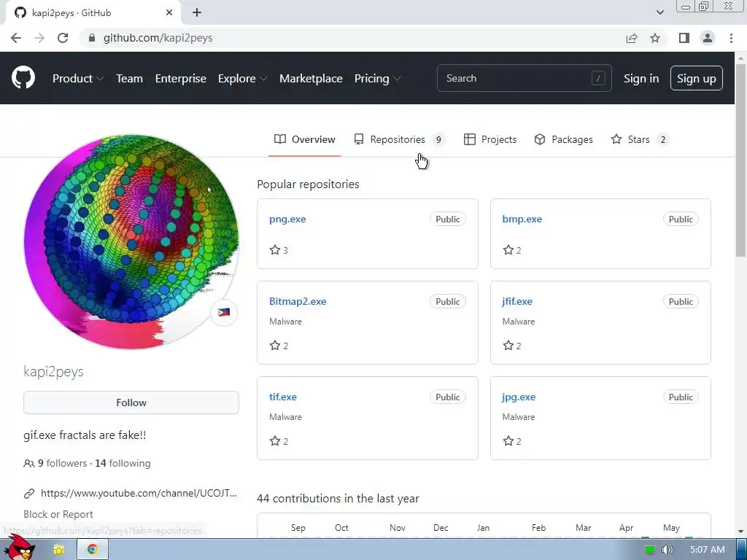View the 9 followers list
This screenshot has height=560, width=747.
pos(63,463)
